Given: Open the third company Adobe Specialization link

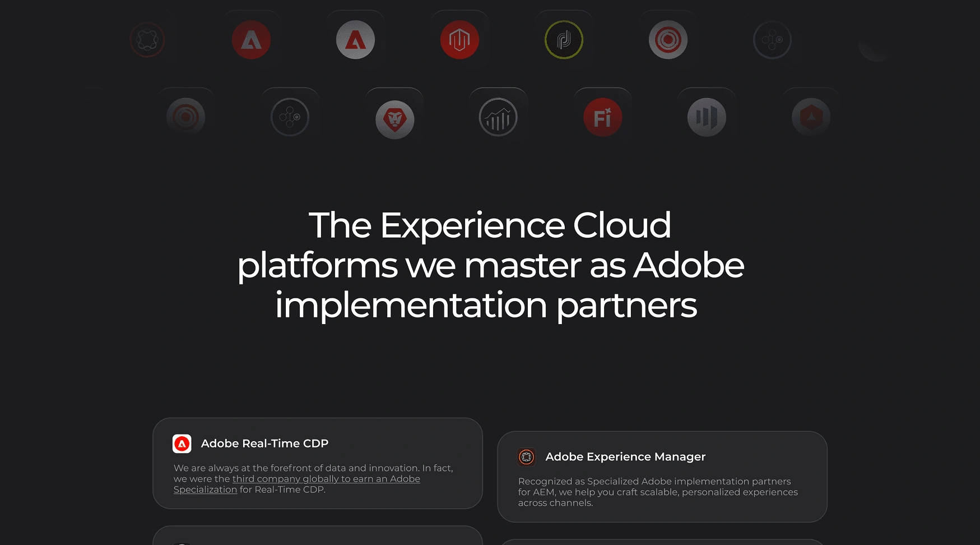Looking at the screenshot, I should tap(326, 479).
